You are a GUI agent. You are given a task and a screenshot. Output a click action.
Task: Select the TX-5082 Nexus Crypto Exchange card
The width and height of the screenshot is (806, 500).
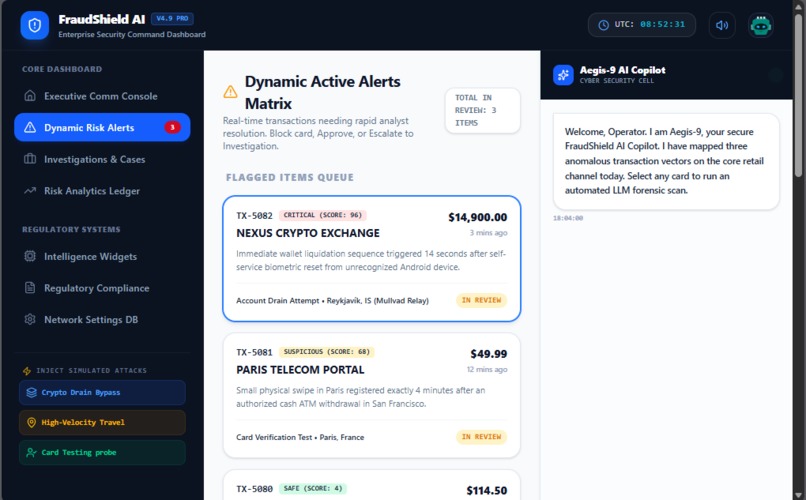(372, 258)
